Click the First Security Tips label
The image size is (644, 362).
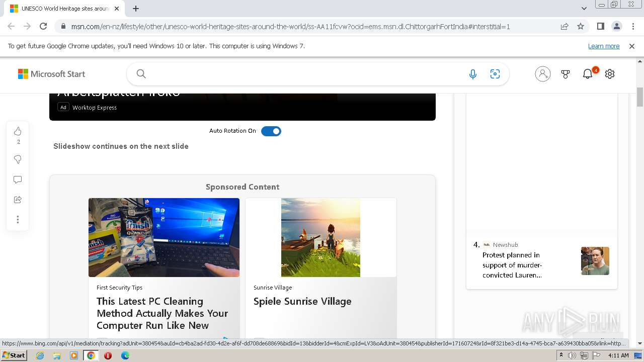(119, 288)
